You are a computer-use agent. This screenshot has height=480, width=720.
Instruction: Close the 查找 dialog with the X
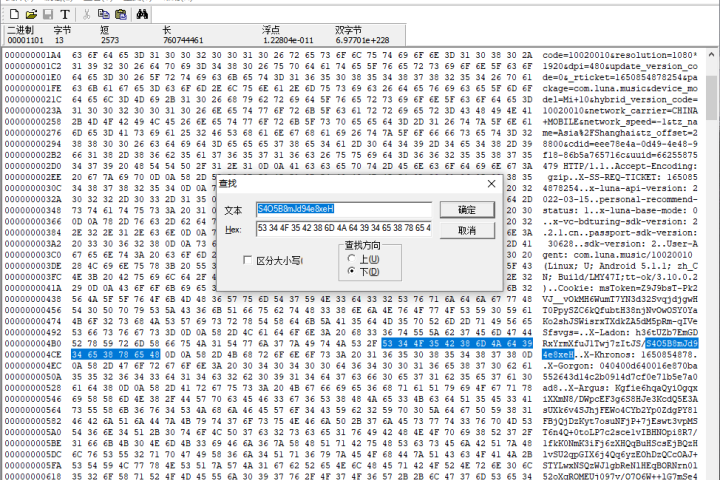[x=490, y=184]
